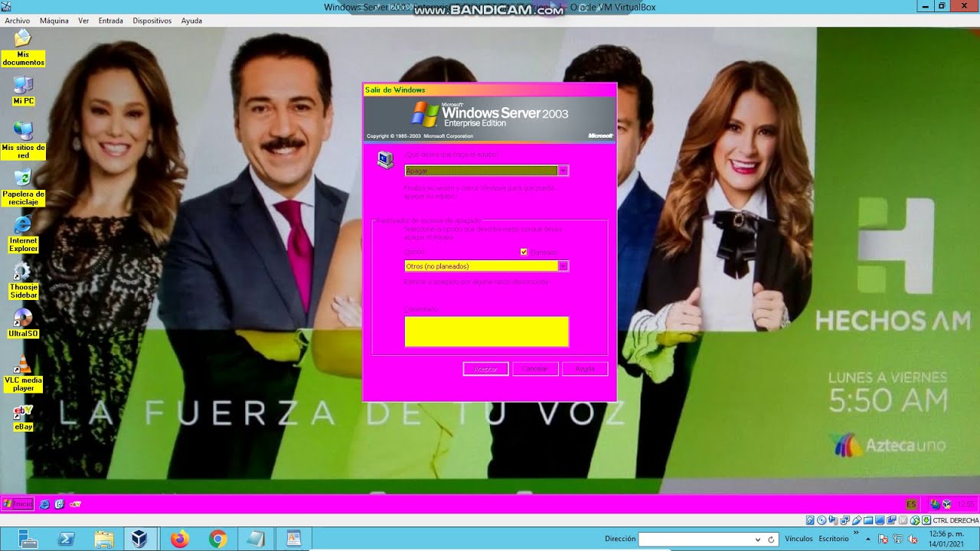The image size is (980, 551).
Task: Click the VirtualBox optical disk status icon
Action: pyautogui.click(x=822, y=520)
